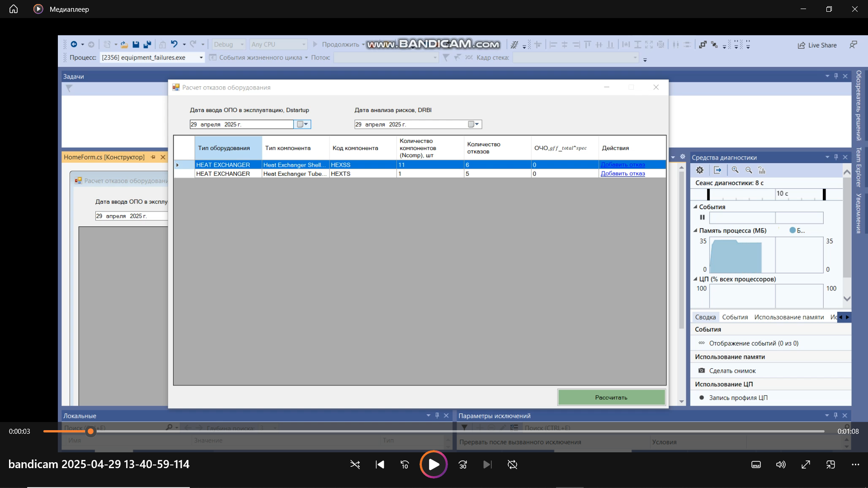Open the Кадр стека dropdown

(x=576, y=57)
